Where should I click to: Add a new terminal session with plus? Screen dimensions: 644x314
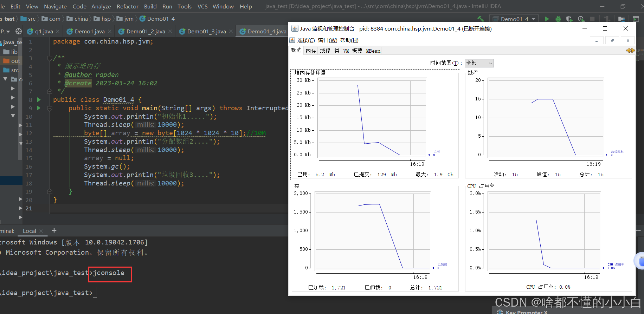tap(54, 230)
